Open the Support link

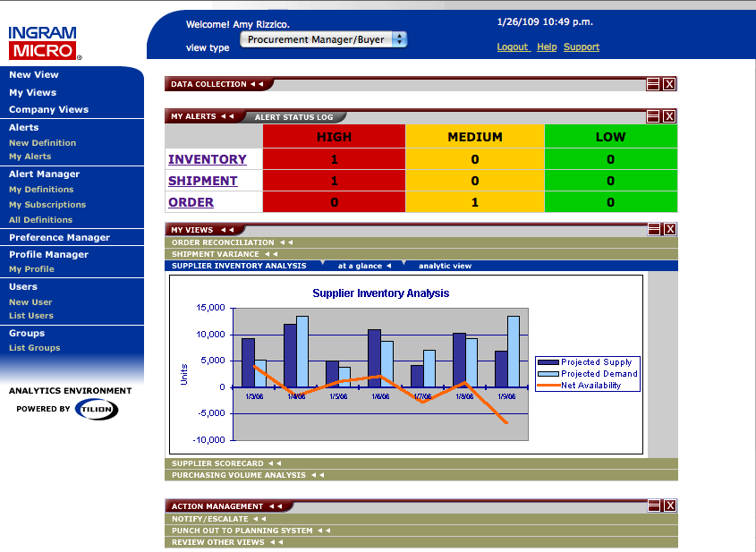click(582, 47)
